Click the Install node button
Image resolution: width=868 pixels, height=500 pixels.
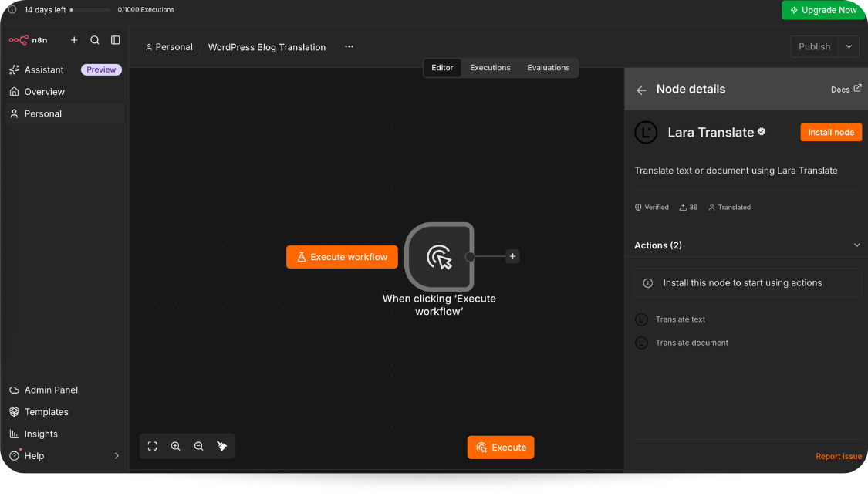tap(831, 133)
